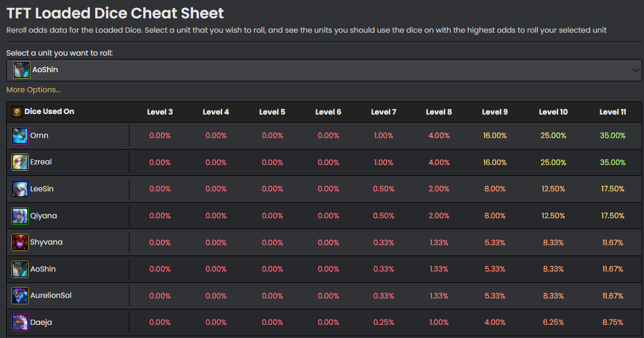Image resolution: width=644 pixels, height=338 pixels.
Task: Click AurelionSol's Level 10 value 8.33%
Action: point(553,296)
